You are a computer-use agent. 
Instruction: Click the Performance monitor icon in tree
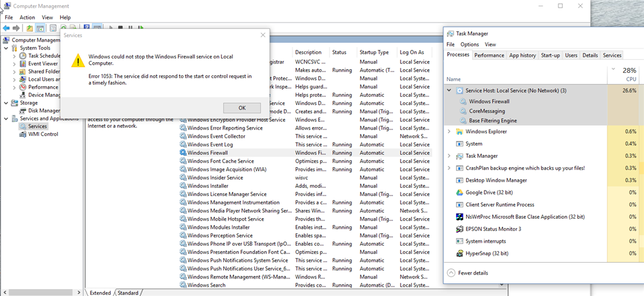23,87
